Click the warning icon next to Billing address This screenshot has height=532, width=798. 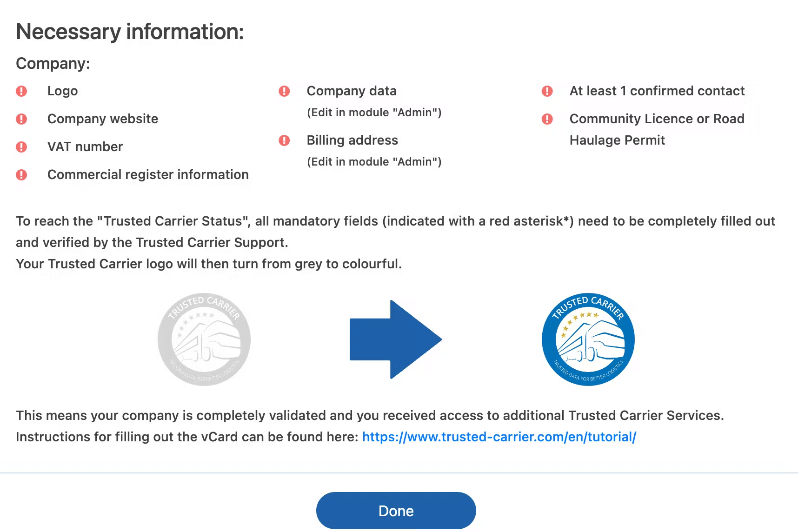(x=284, y=140)
